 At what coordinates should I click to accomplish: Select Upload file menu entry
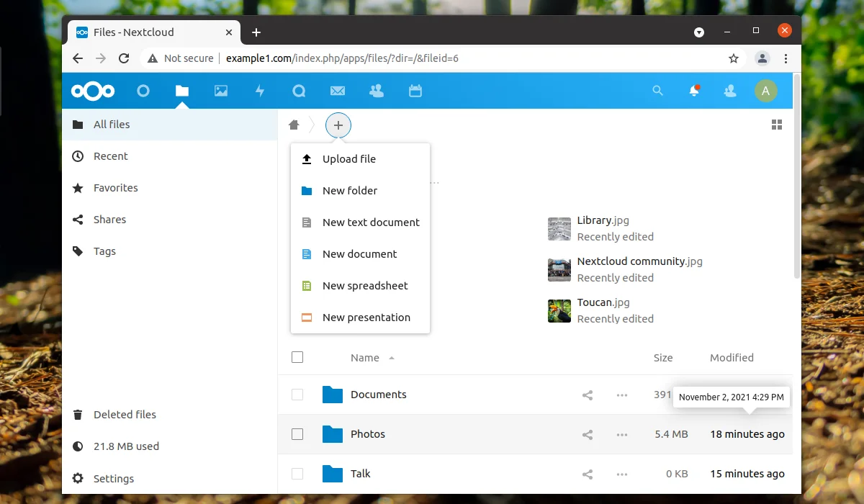[x=360, y=159]
